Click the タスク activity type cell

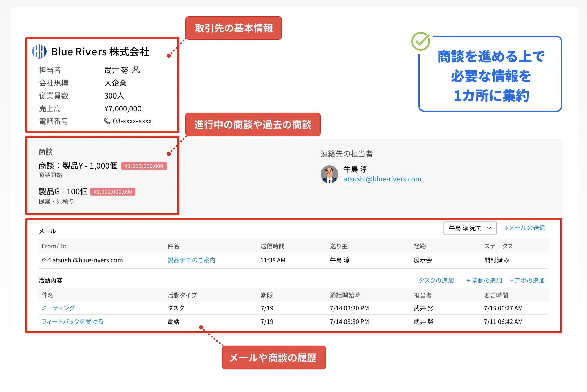tap(176, 308)
